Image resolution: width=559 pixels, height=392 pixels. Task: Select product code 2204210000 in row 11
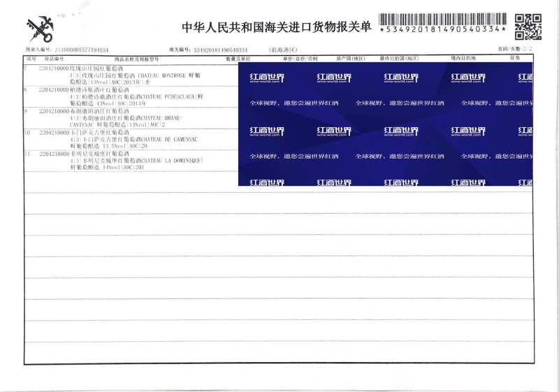point(55,154)
